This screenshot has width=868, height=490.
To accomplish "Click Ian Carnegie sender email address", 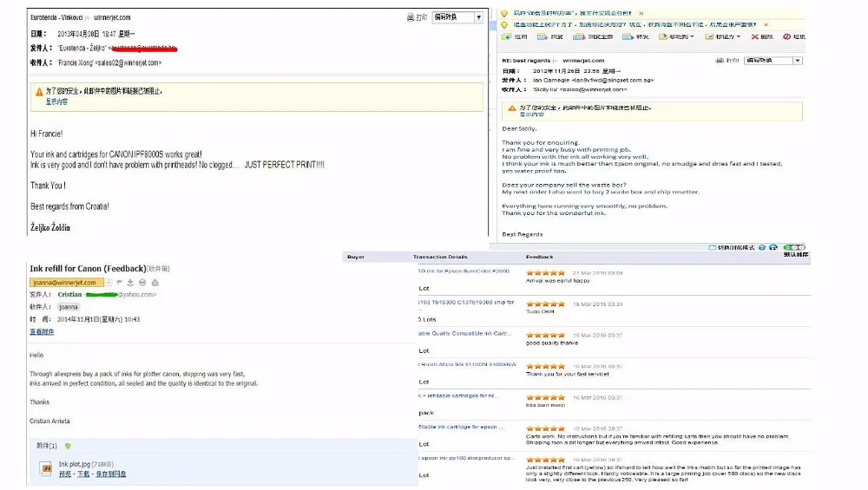I will pos(612,80).
